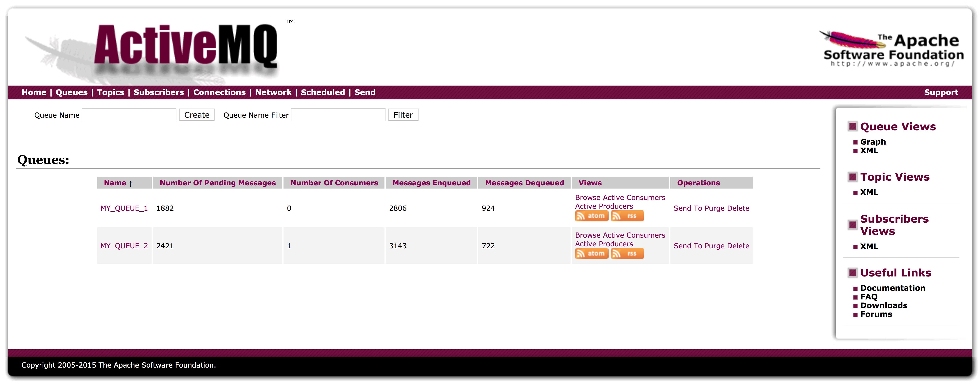The image size is (980, 385).
Task: Open the rss feed for MY_QUEUE_1
Action: point(627,216)
